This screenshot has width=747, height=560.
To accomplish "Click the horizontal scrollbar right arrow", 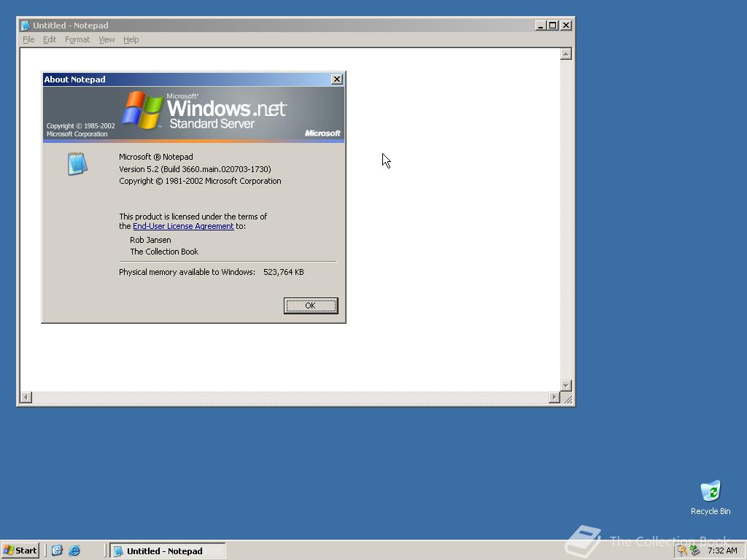I will coord(554,397).
